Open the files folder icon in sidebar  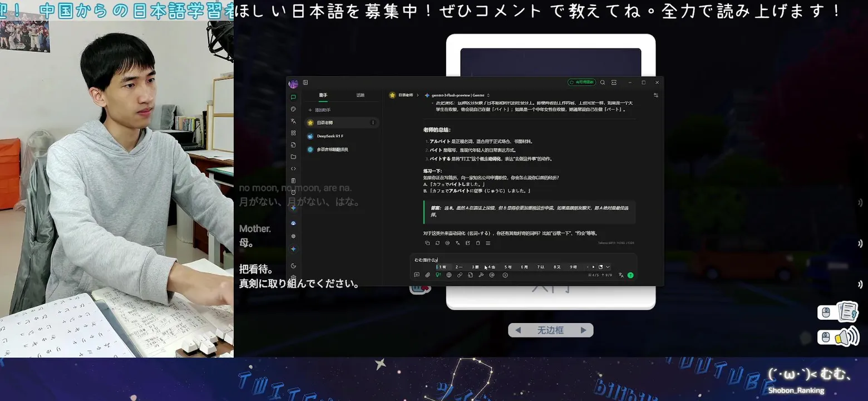[x=293, y=157]
